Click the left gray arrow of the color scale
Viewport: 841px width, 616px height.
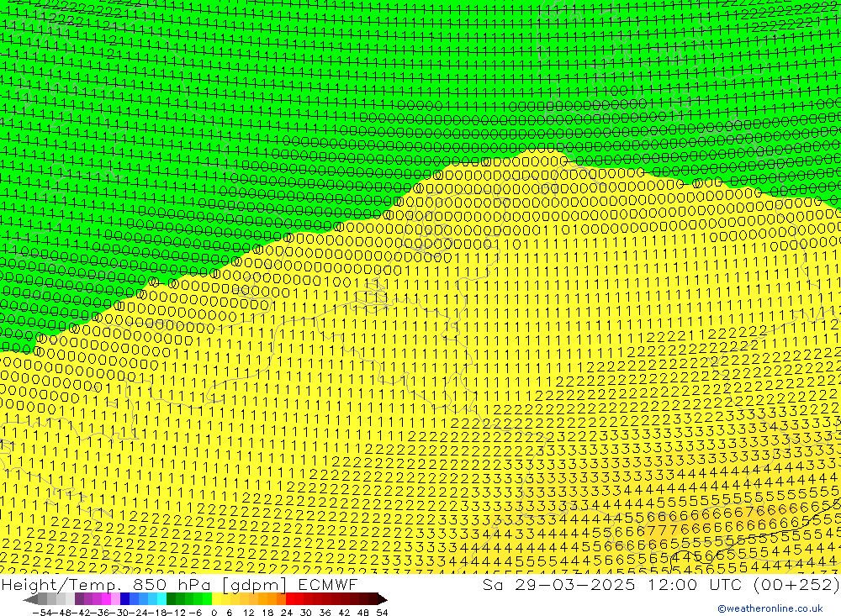(30, 599)
